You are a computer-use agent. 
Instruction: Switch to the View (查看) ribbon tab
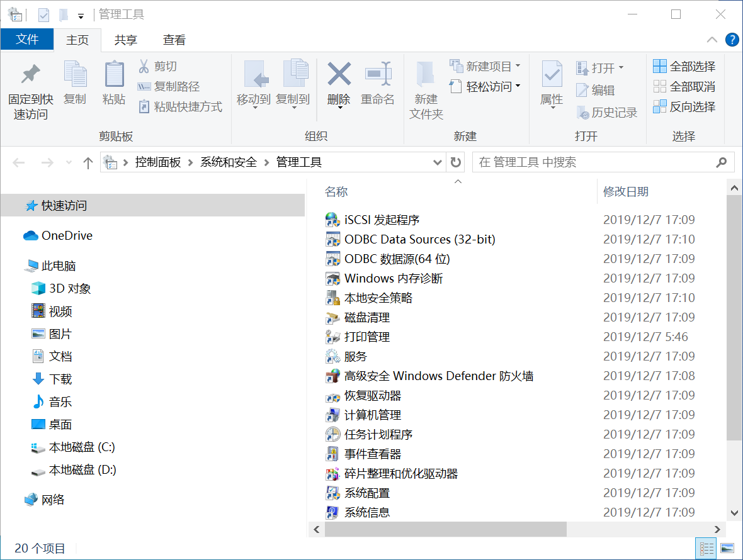tap(174, 40)
